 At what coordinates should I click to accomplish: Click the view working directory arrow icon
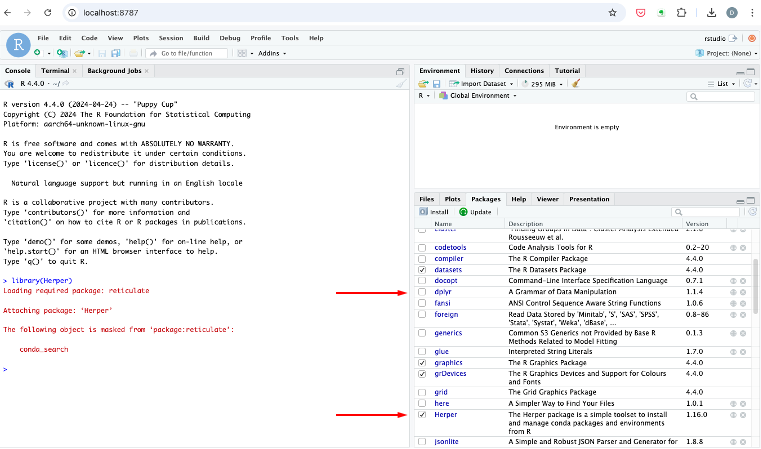(66, 83)
